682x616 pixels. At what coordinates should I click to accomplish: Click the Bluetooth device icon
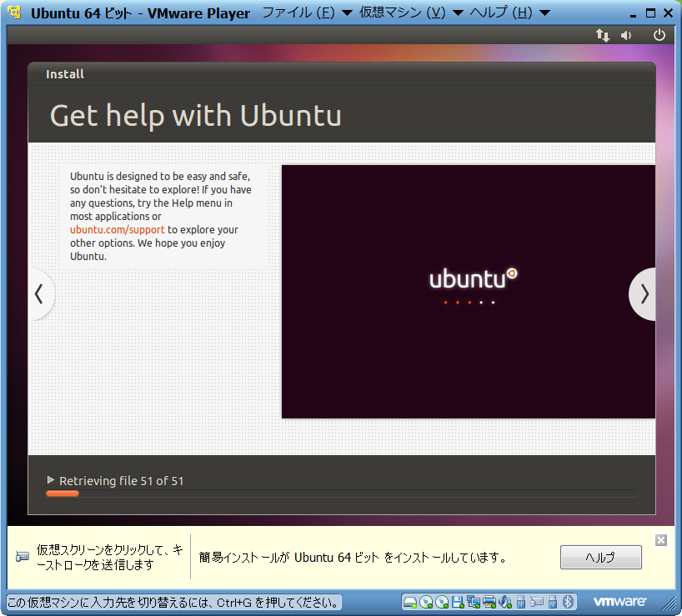point(568,602)
